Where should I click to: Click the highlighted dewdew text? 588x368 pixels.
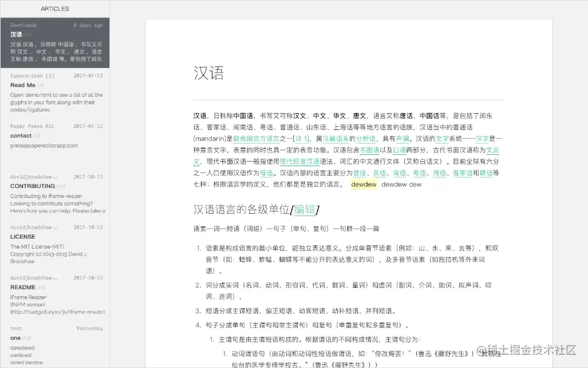pos(364,184)
